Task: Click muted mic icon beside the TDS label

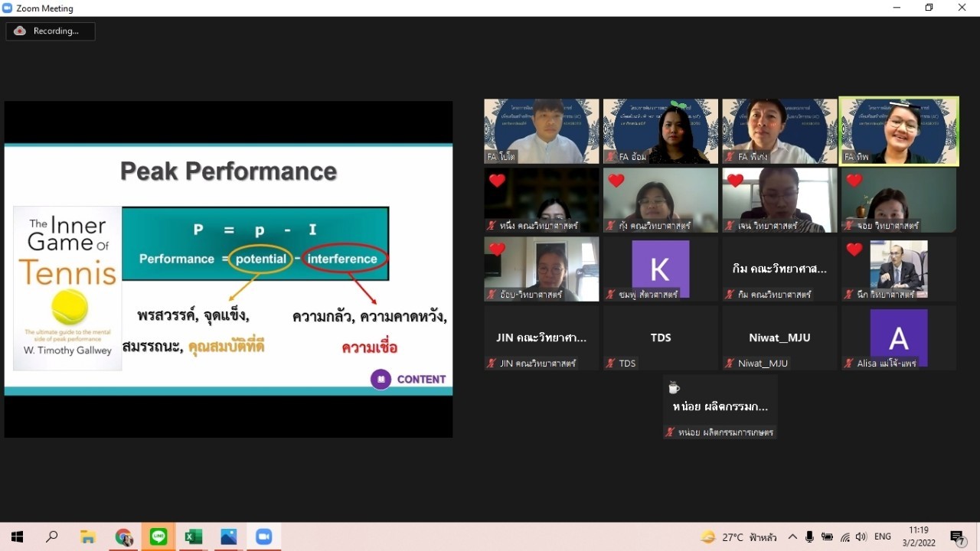Action: click(x=611, y=364)
